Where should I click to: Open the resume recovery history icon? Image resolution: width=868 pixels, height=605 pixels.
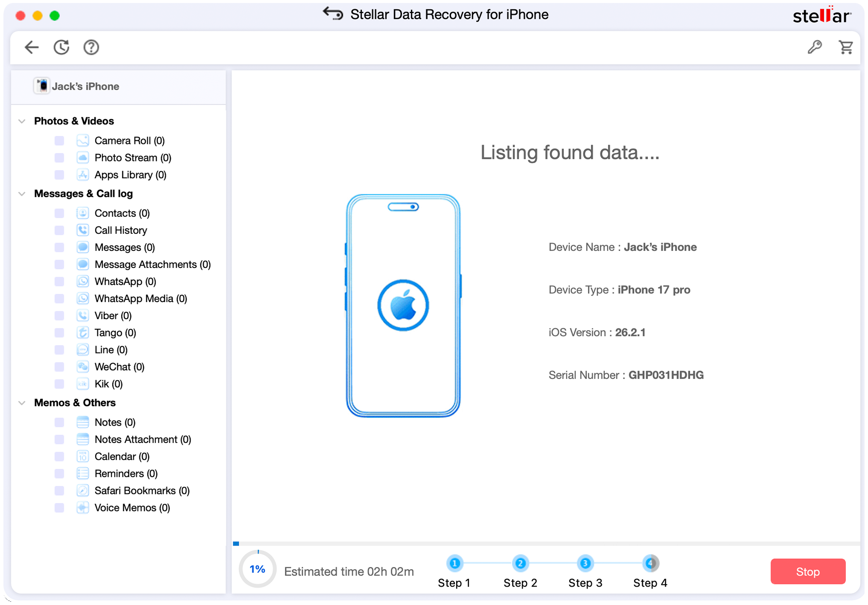[x=62, y=47]
